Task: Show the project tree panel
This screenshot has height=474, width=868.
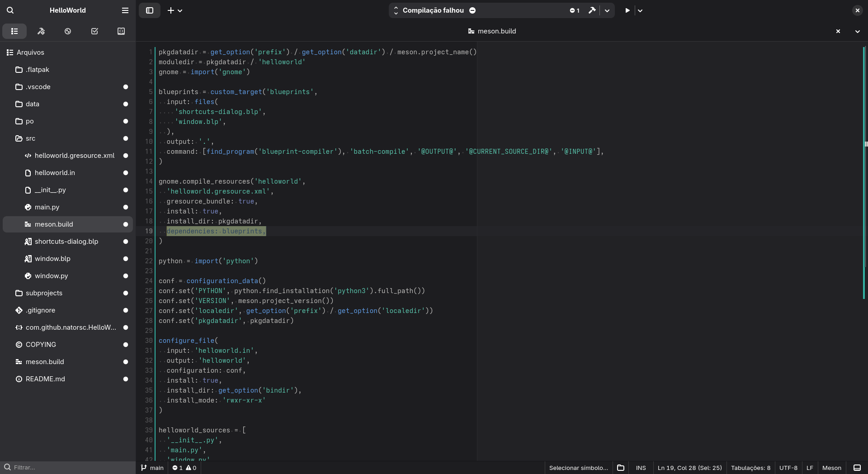Action: pos(14,31)
